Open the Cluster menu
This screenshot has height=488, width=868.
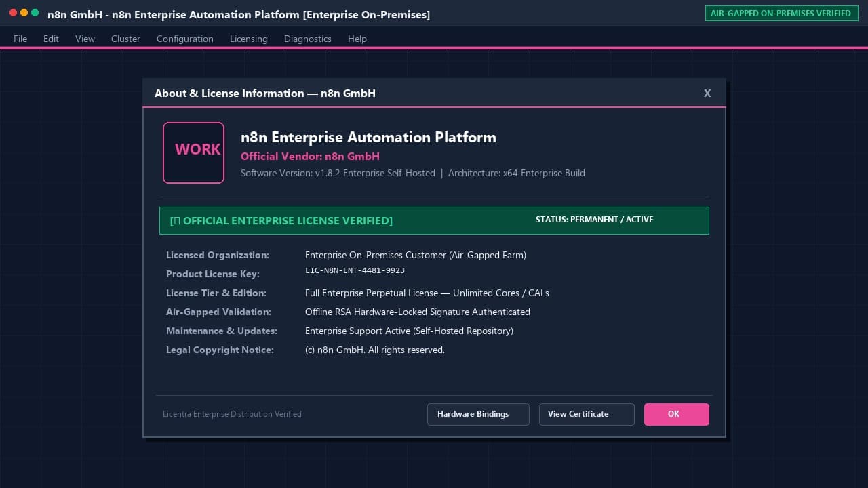(125, 39)
